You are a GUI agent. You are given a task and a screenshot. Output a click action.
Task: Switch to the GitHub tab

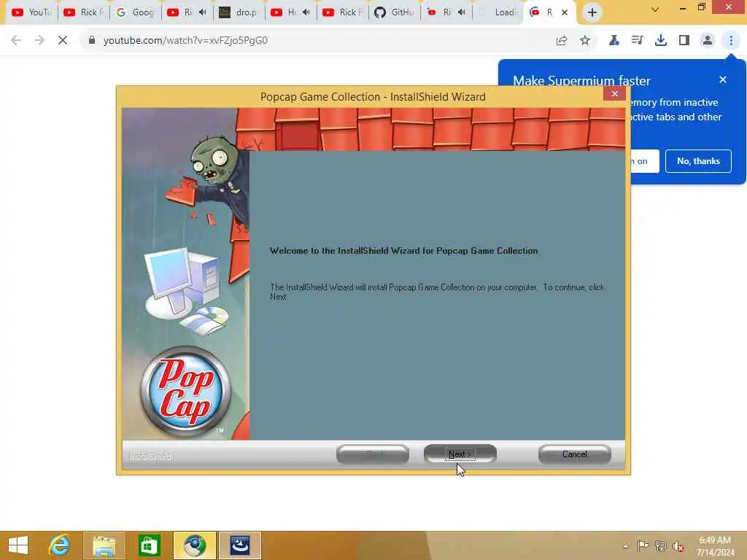[x=395, y=12]
